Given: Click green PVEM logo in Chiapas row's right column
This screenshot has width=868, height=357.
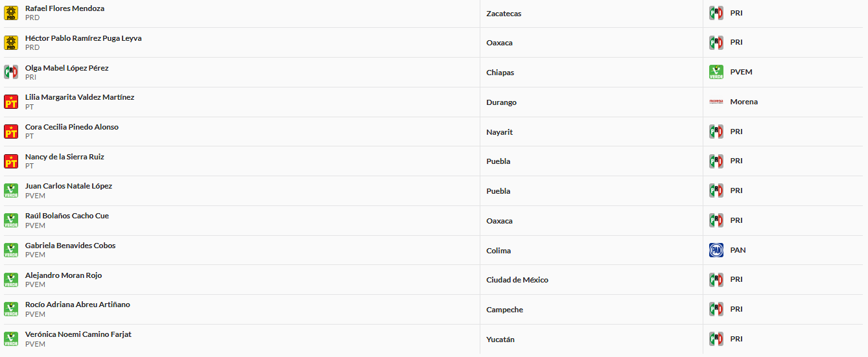Looking at the screenshot, I should [x=716, y=72].
